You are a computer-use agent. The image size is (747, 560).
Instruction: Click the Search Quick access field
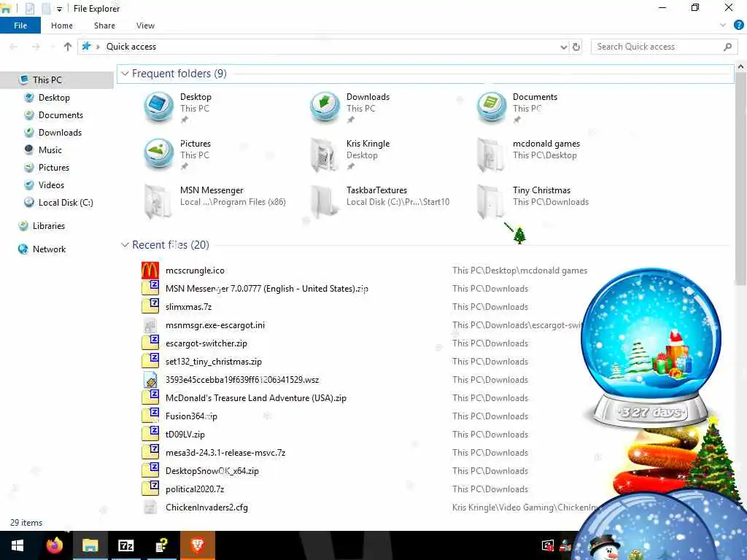click(664, 47)
